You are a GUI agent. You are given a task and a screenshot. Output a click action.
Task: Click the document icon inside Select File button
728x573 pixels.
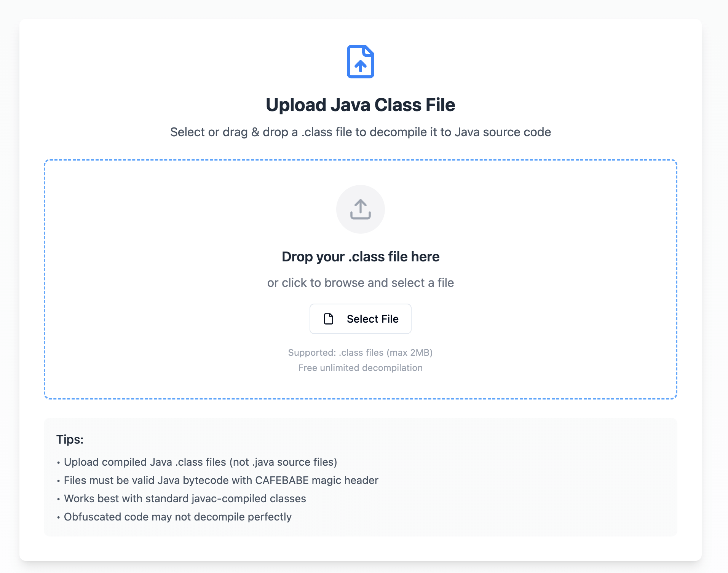328,319
